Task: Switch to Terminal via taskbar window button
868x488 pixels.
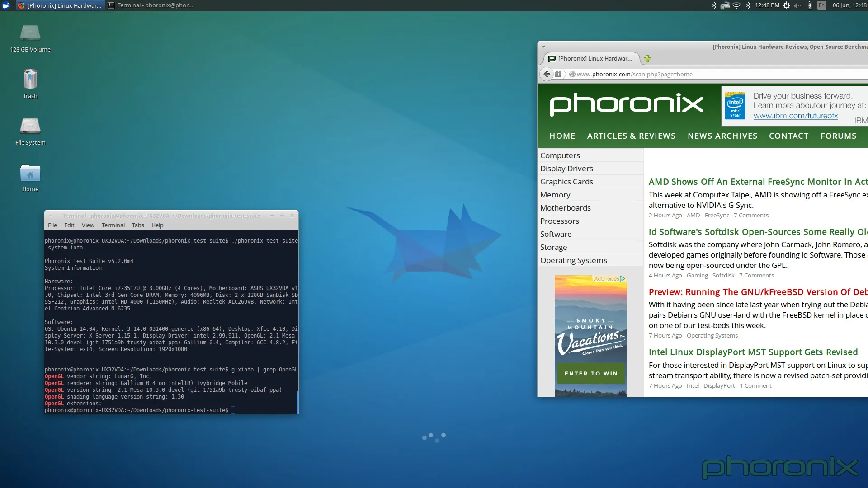Action: tap(151, 5)
